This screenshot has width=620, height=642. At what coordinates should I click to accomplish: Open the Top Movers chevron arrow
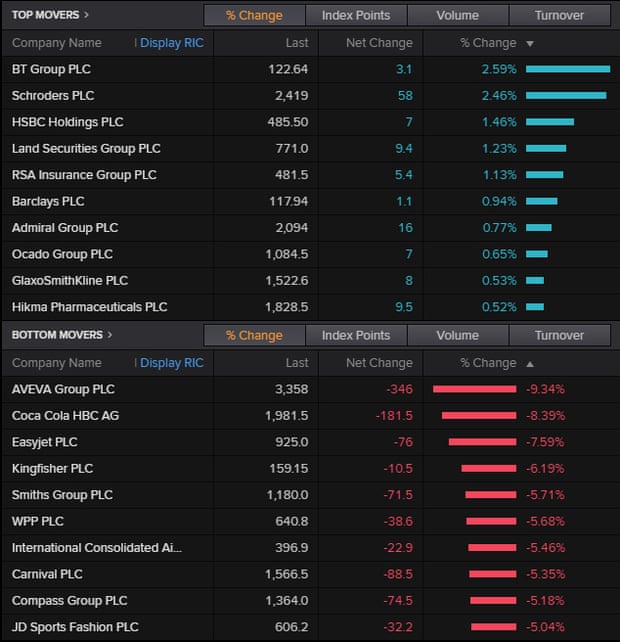click(x=86, y=15)
